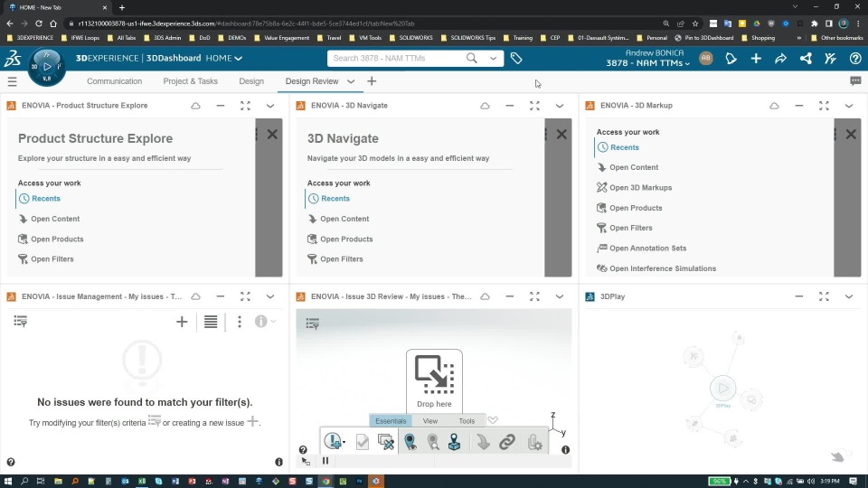Click the pin issue marker tool

pyautogui.click(x=410, y=442)
